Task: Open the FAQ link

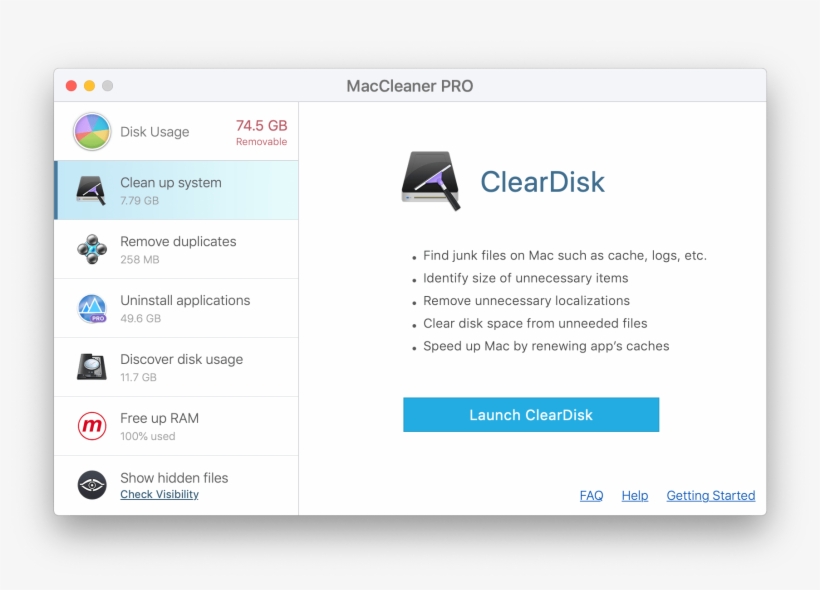Action: [591, 495]
